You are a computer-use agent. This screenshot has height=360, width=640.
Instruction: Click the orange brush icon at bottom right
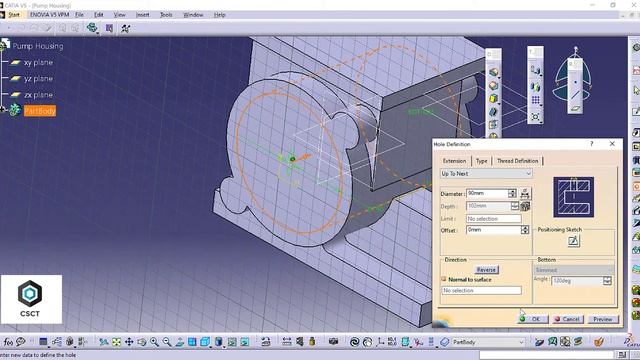click(x=599, y=342)
